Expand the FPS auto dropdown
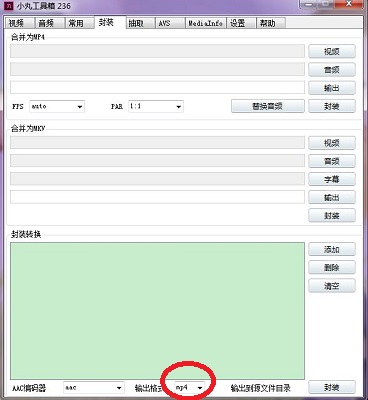Viewport: 368px width, 400px height. (x=57, y=106)
